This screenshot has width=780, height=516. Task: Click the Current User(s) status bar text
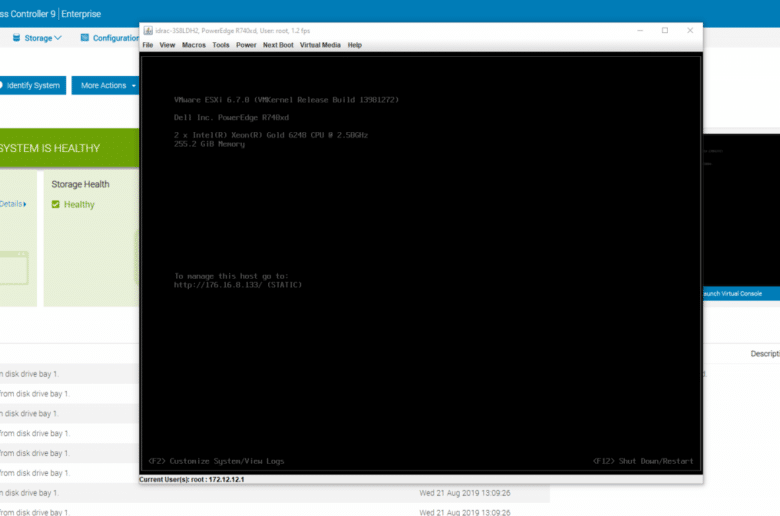click(192, 480)
